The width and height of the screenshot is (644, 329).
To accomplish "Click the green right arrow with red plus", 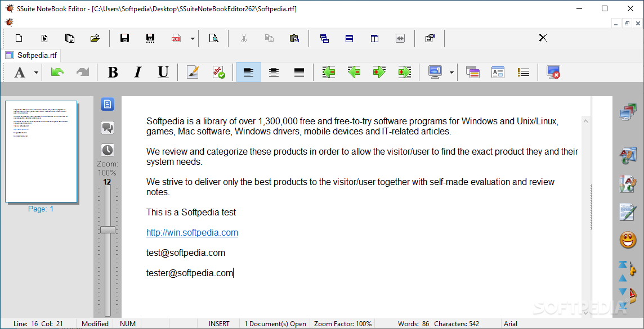I will (379, 72).
